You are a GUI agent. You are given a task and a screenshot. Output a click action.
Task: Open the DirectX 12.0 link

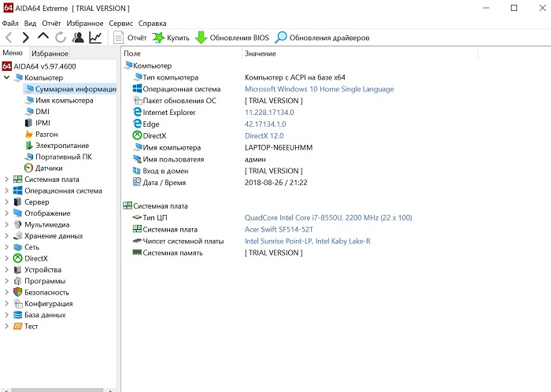click(x=264, y=135)
